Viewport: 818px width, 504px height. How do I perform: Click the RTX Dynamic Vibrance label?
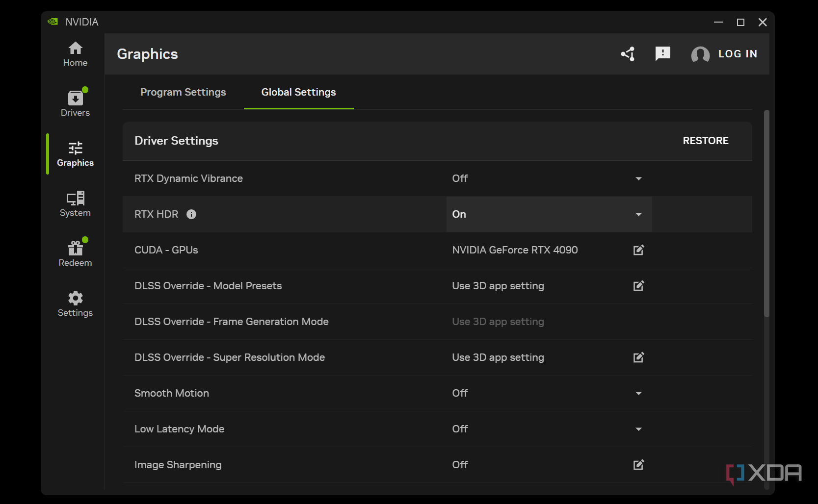click(x=188, y=178)
